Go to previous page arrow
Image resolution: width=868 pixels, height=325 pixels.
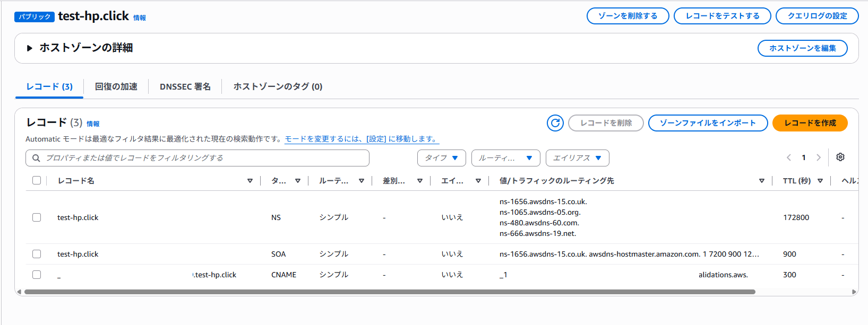click(789, 157)
